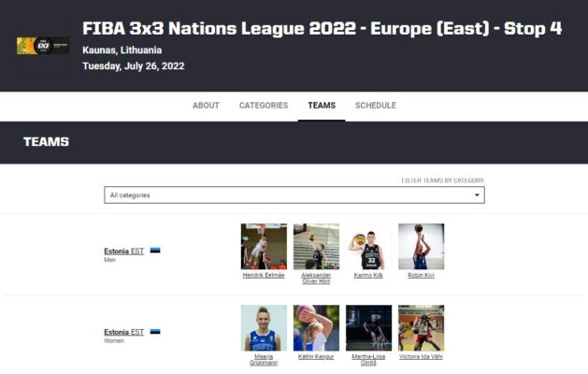Click Estonia flag icon in Men row
Image resolution: width=588 pixels, height=374 pixels.
[155, 251]
